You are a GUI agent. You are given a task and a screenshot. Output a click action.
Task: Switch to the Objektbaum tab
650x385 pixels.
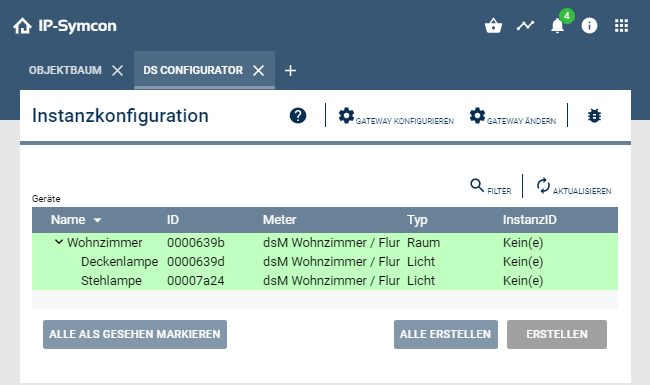point(65,70)
